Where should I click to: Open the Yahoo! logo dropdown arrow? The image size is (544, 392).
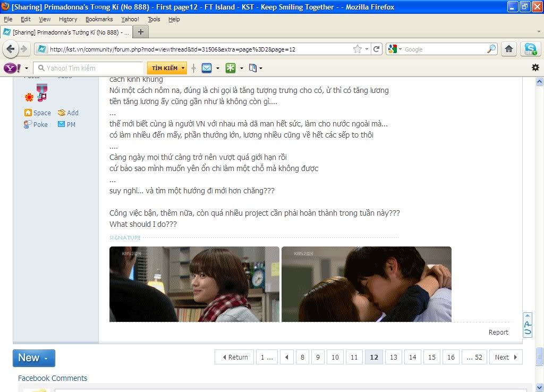click(27, 68)
